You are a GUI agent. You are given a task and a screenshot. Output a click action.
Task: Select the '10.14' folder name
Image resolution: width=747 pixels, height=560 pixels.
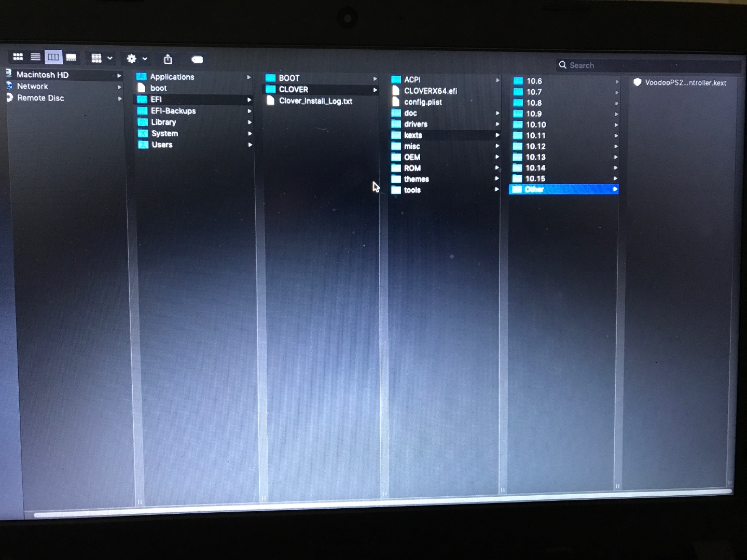point(535,167)
